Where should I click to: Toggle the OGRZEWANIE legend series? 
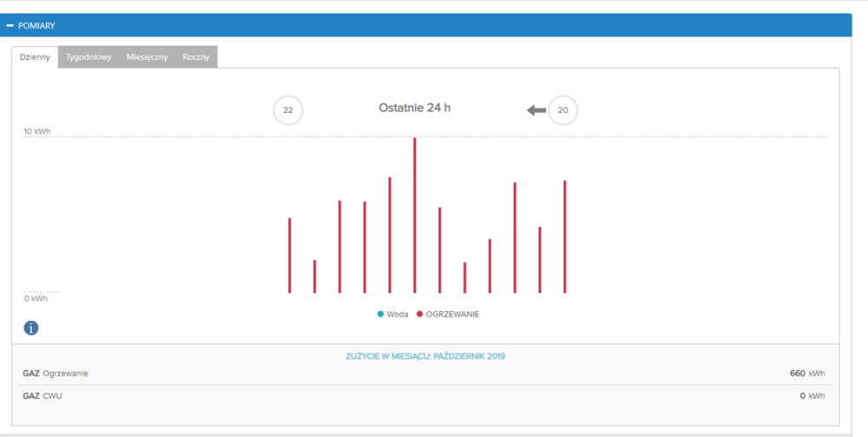(451, 314)
